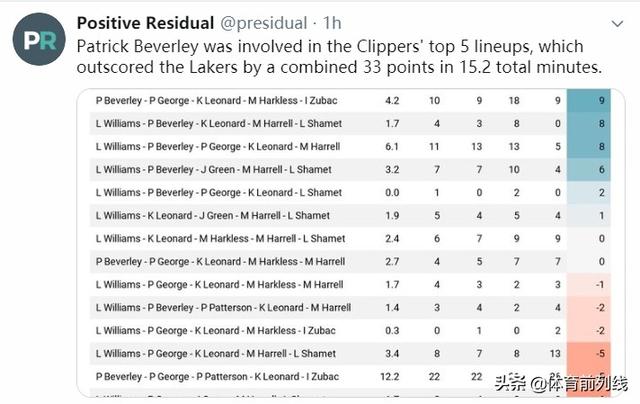
Task: Open the tweet options chevron menu
Action: tap(617, 24)
